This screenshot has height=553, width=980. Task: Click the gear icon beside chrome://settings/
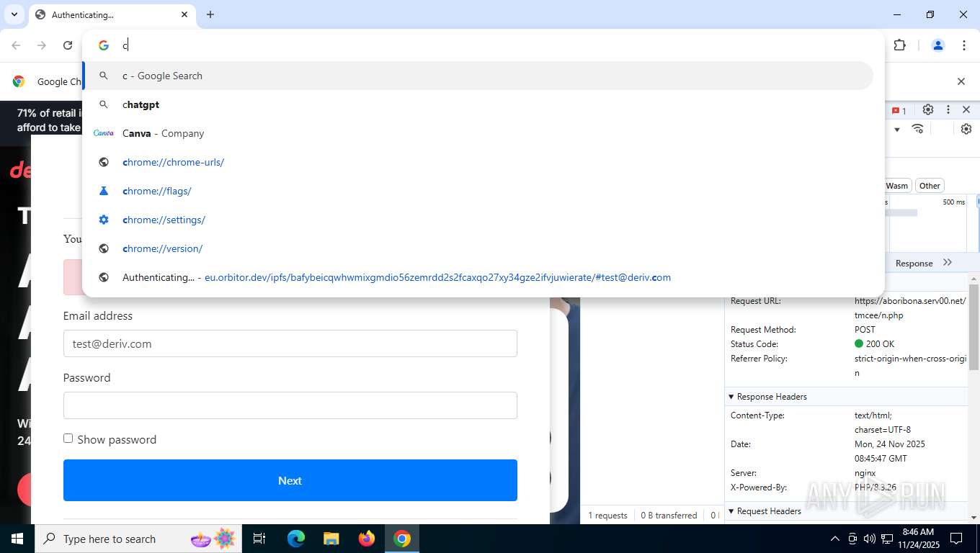point(104,220)
